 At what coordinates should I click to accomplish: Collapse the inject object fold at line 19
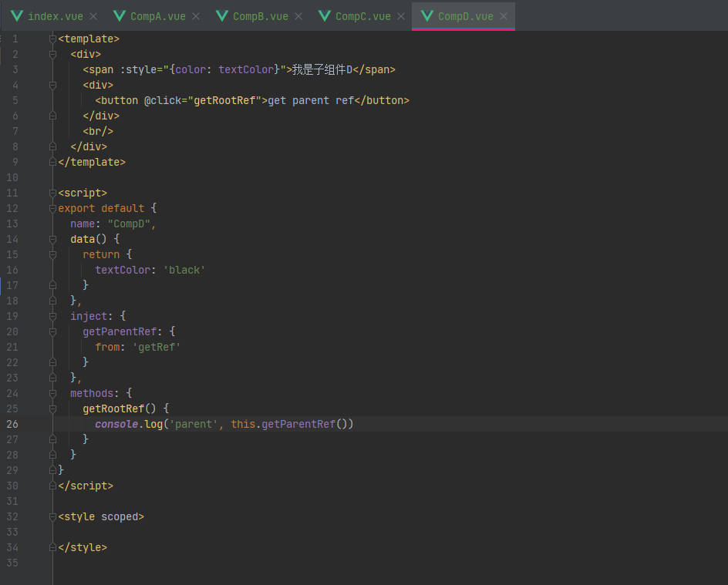pos(53,316)
